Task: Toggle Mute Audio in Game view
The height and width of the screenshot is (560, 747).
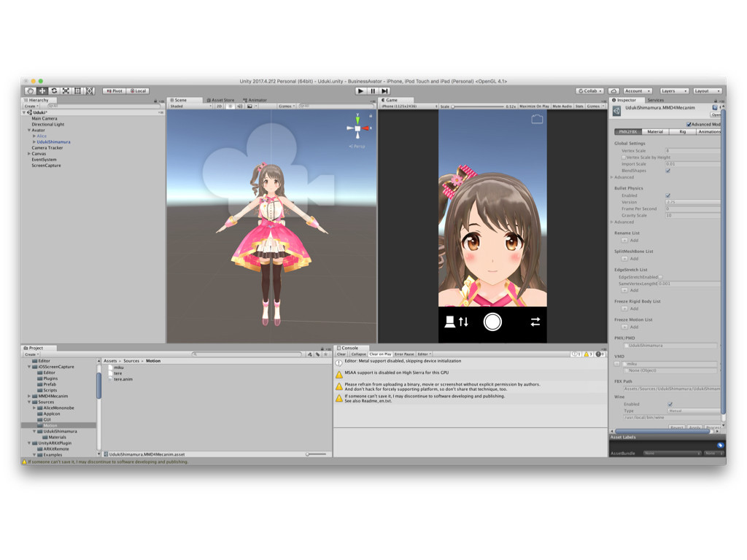Action: tap(562, 106)
